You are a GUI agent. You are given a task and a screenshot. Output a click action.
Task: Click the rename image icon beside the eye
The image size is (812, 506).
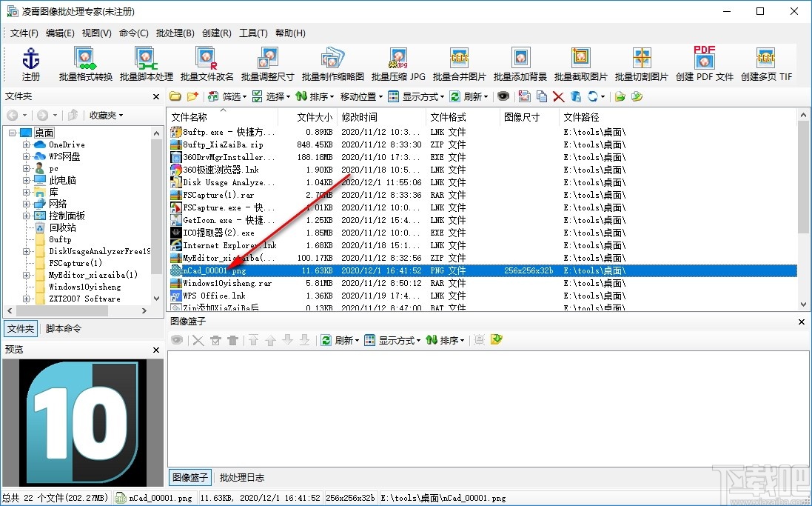[525, 96]
